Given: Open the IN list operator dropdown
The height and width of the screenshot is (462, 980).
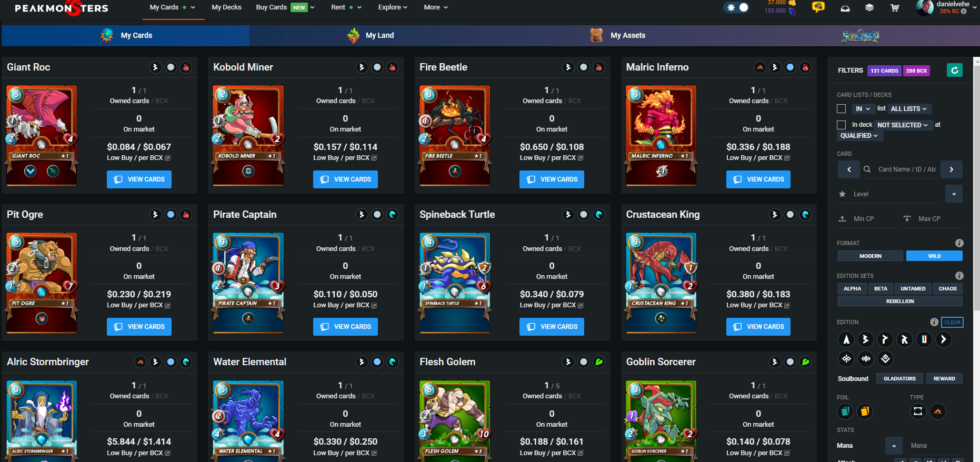Looking at the screenshot, I should pos(863,109).
